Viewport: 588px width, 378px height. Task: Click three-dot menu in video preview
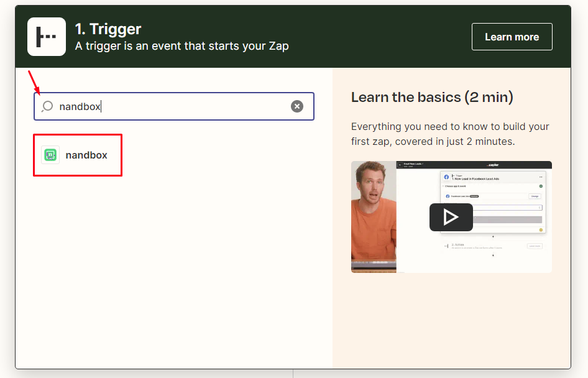[542, 177]
